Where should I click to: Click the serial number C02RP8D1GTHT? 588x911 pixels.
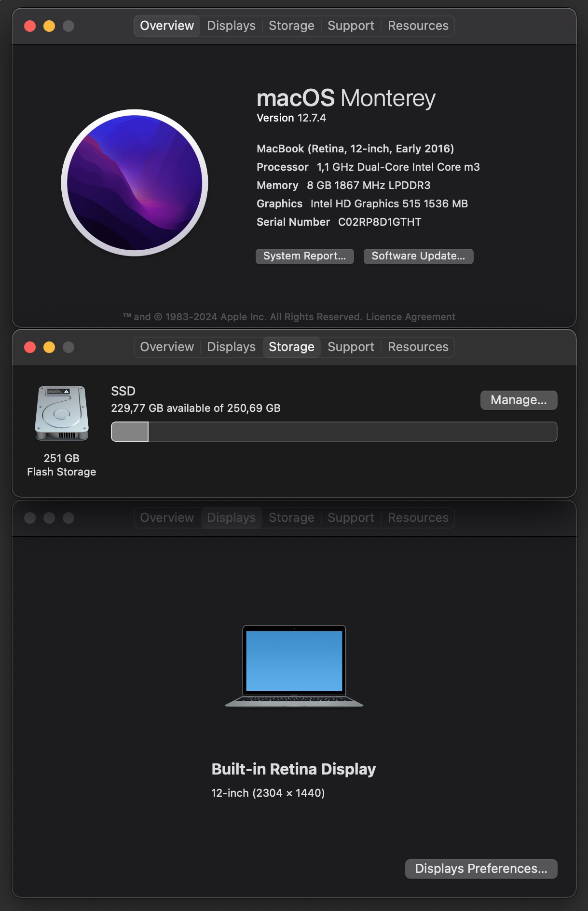[x=380, y=222]
